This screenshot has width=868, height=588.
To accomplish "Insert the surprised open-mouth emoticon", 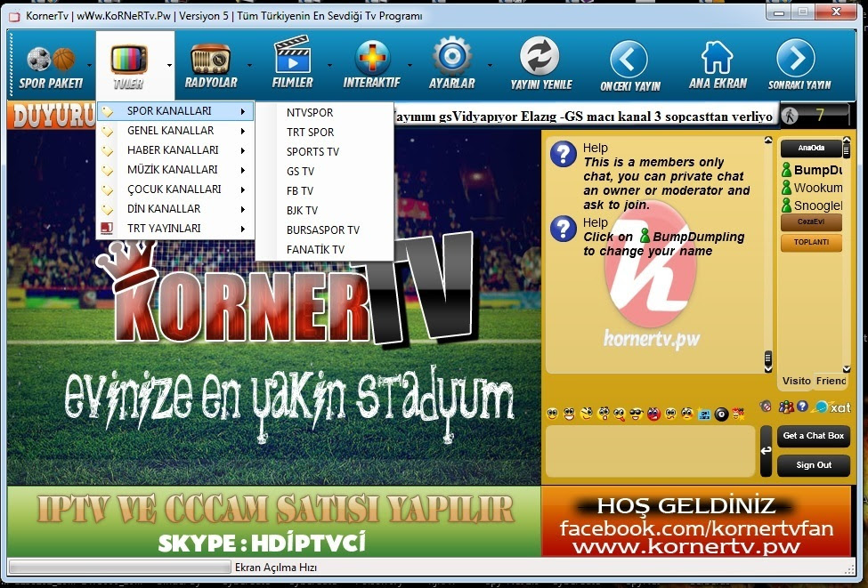I will 604,414.
